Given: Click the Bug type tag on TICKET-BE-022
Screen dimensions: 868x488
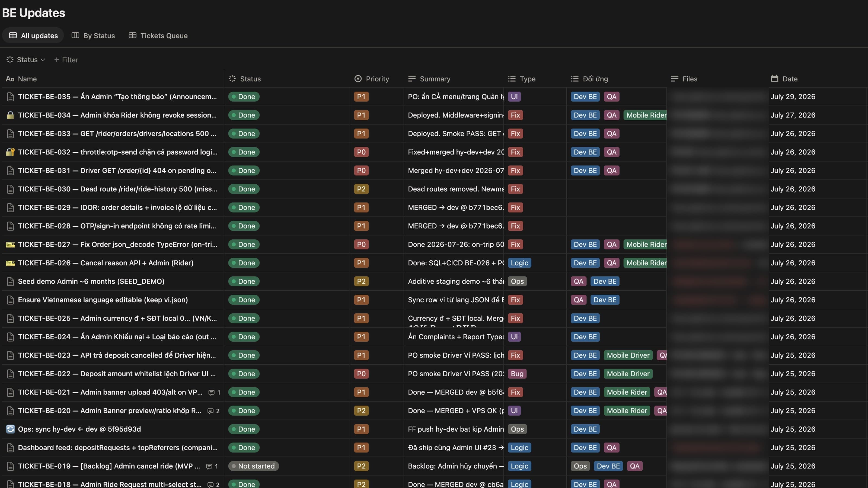Looking at the screenshot, I should 517,374.
